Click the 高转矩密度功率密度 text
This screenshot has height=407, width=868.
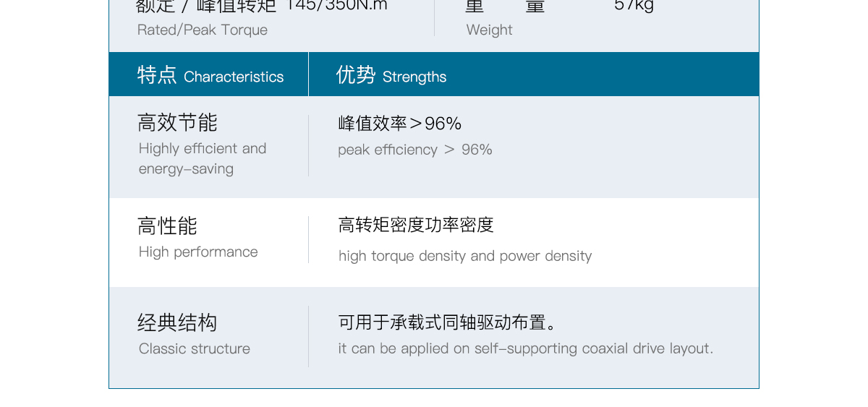[x=416, y=226]
